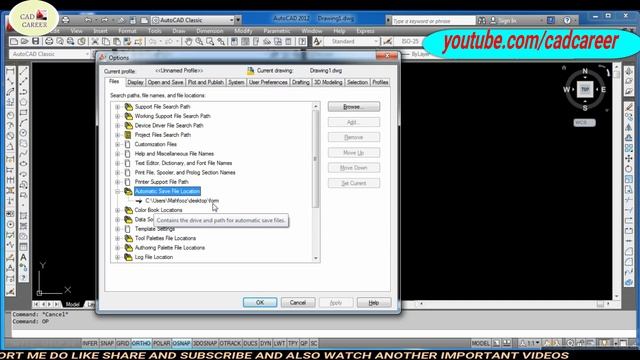Click the Open file icon in the toolbar
Screen dimensions: 640x360
[x=24, y=42]
